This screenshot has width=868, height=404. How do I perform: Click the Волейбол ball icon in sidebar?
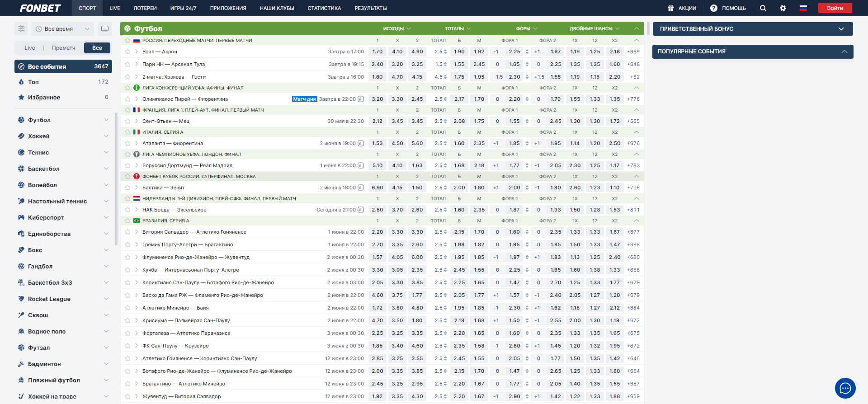[21, 185]
